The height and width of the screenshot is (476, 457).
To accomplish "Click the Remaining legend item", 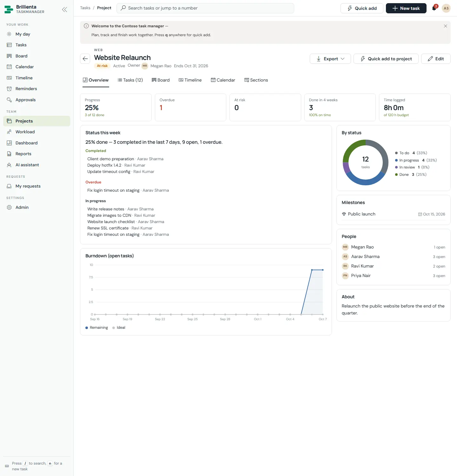I will [x=97, y=327].
